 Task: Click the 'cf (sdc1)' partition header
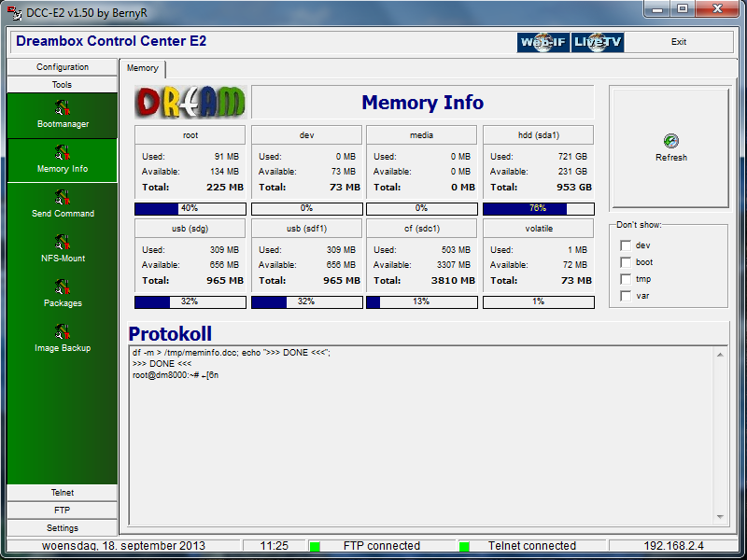tap(422, 229)
